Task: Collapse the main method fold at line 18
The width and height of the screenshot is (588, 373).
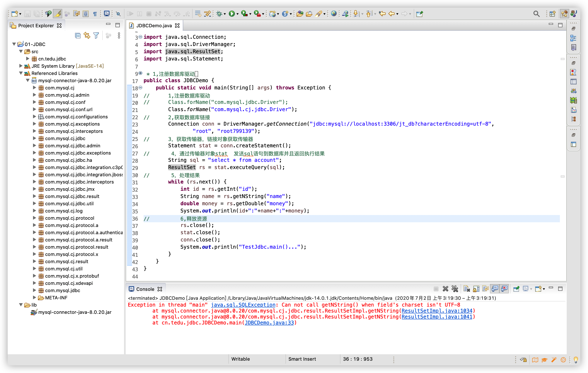Action: 140,88
